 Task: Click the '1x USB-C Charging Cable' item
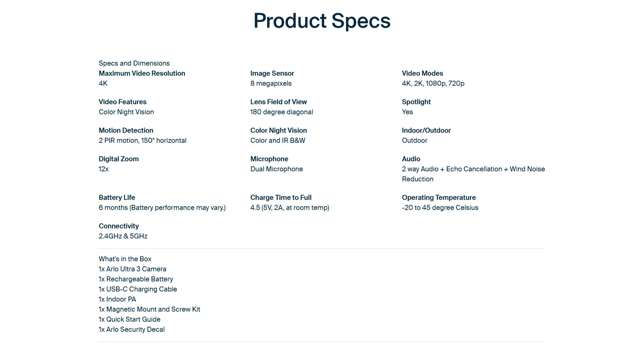tap(138, 289)
